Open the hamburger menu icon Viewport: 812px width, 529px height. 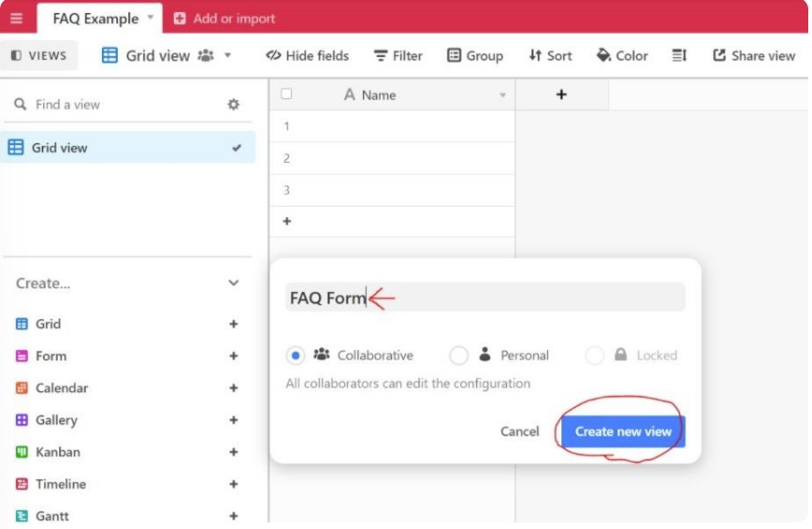click(x=16, y=19)
